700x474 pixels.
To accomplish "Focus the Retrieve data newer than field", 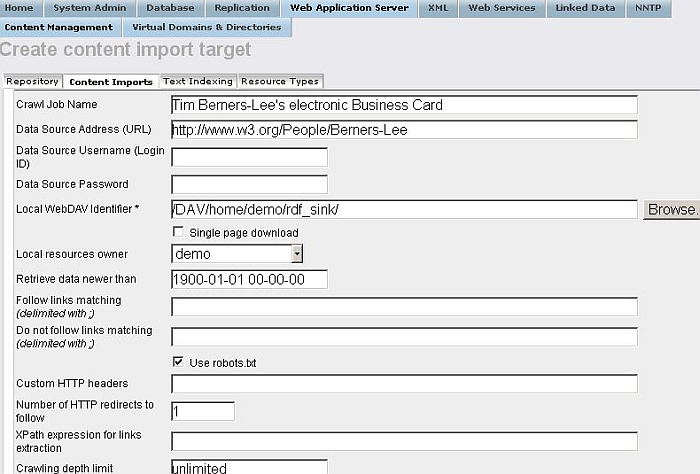I will [x=250, y=279].
